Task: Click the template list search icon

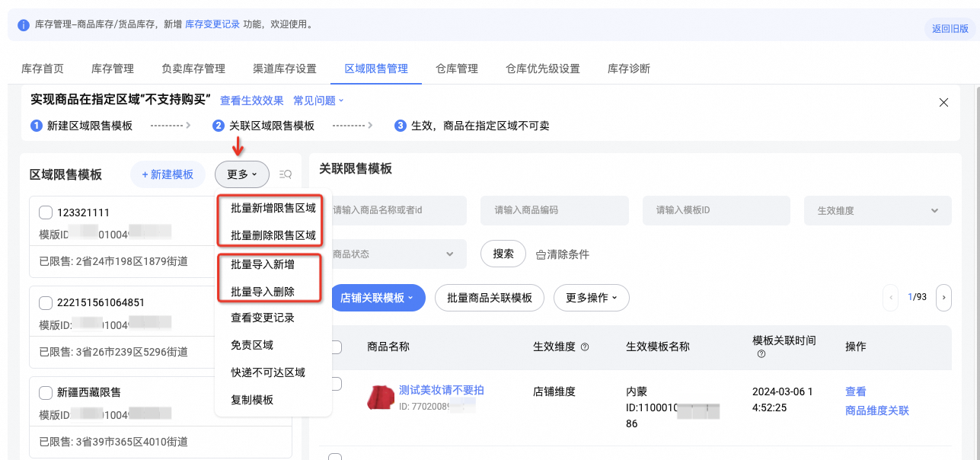Action: [285, 174]
